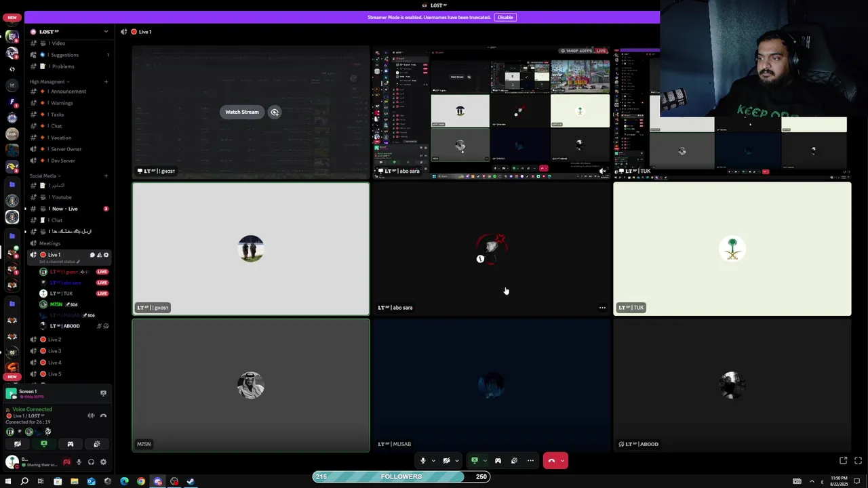Pop out GHOST's stream next to Watch Stream
The height and width of the screenshot is (488, 868).
(x=275, y=112)
